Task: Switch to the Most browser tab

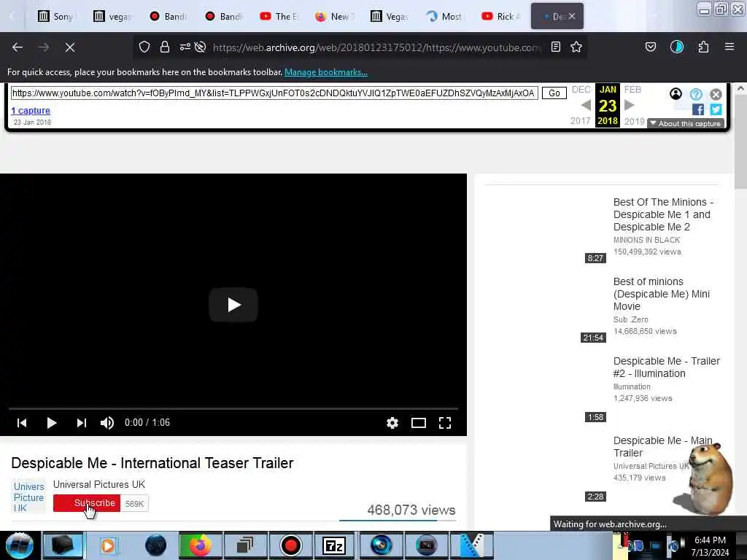Action: click(444, 16)
